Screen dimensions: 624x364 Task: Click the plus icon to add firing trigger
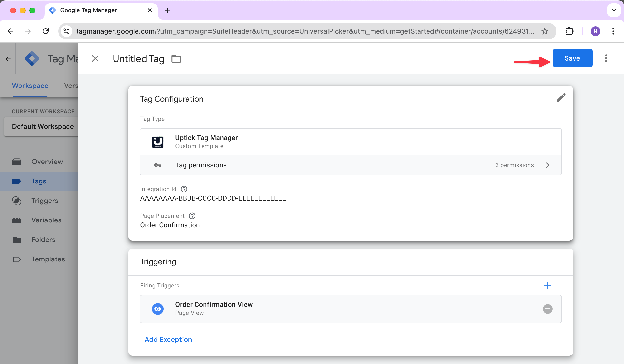547,286
